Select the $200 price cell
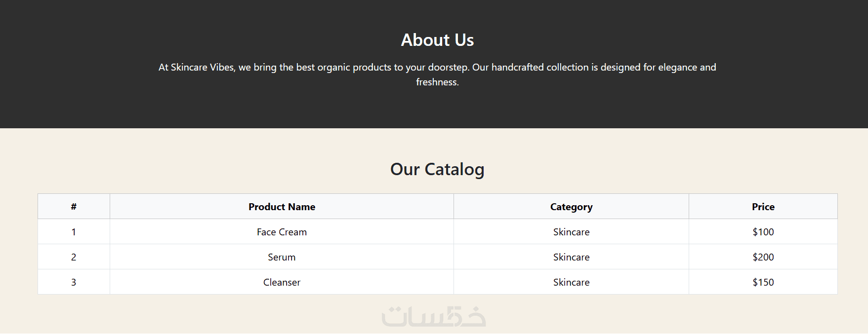868x334 pixels. click(x=763, y=257)
